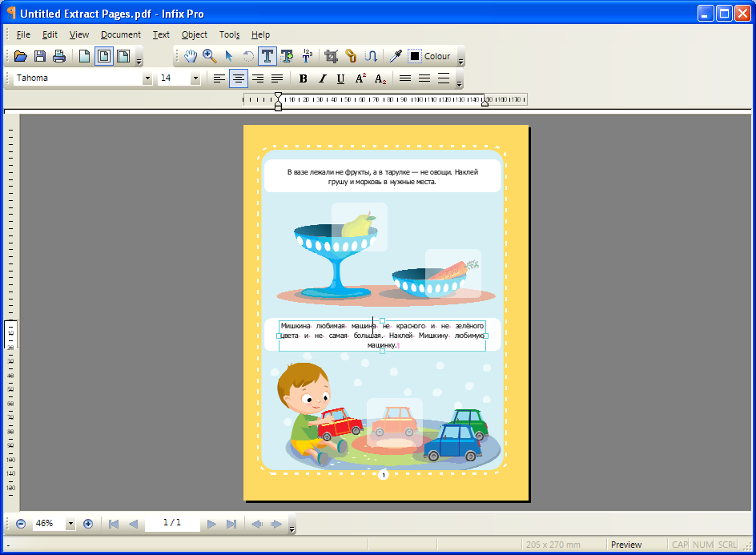This screenshot has width=756, height=555.
Task: Set one-and-a-half line spacing
Action: (x=424, y=78)
